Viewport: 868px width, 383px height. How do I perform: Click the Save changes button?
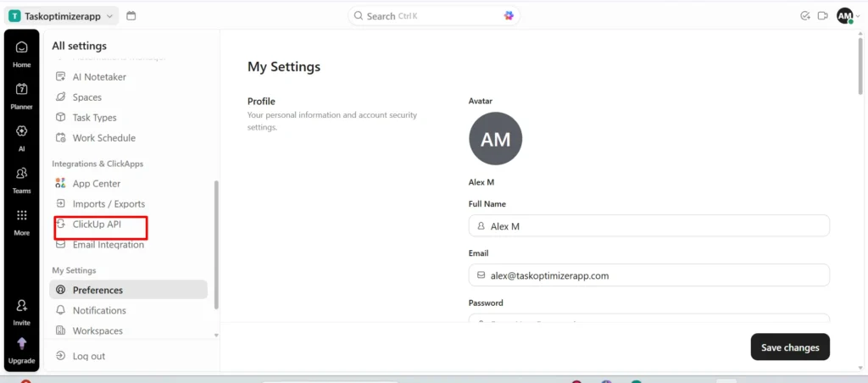tap(790, 347)
